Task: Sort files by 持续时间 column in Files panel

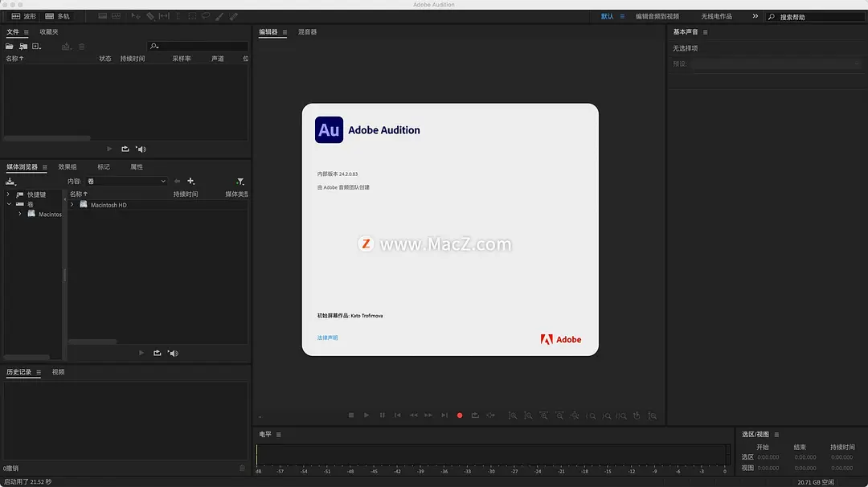Action: [133, 58]
